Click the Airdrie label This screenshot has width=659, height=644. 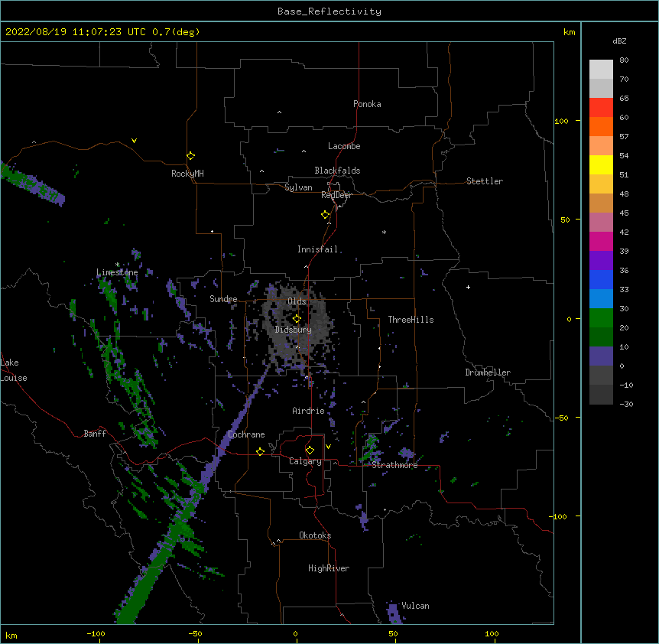coord(308,411)
